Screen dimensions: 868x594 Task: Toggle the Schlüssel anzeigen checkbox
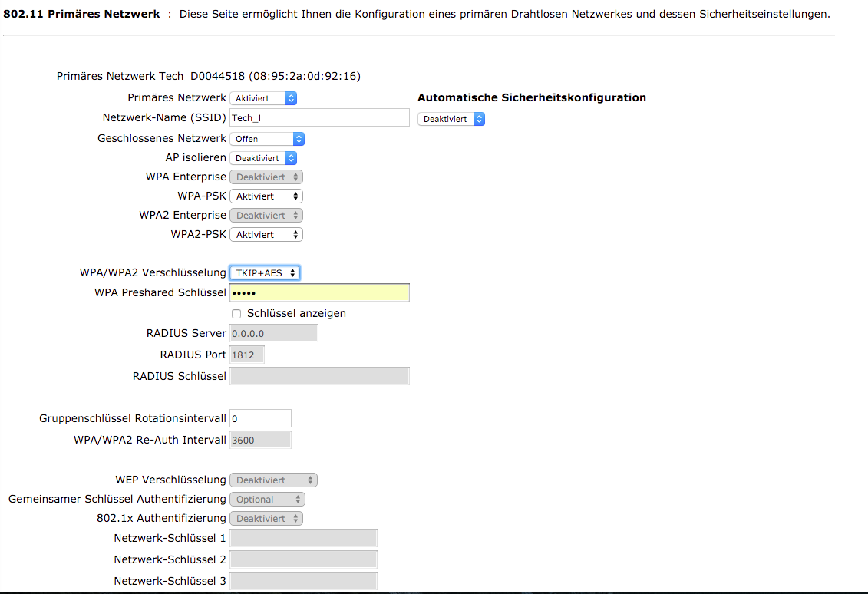point(236,314)
